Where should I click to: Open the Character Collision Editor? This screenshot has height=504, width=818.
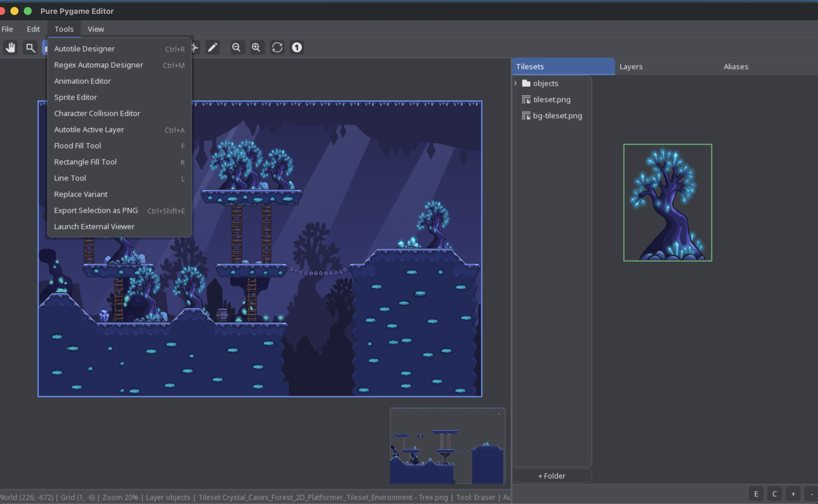119,113
